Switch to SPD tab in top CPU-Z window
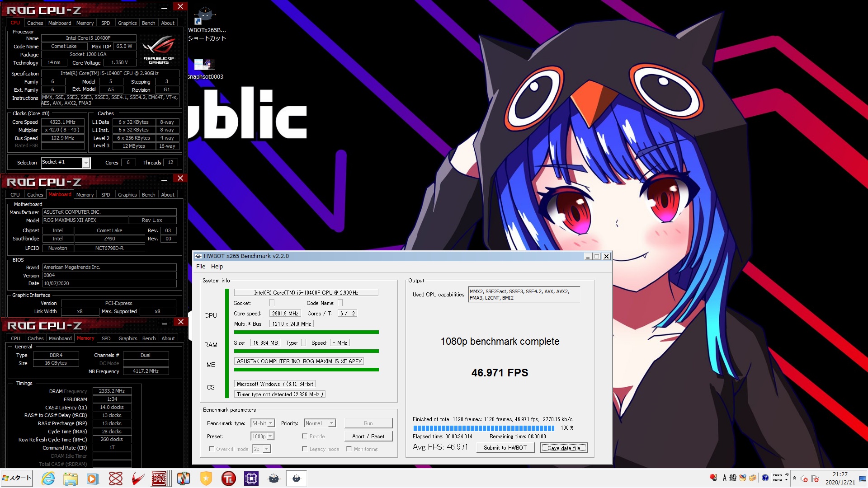Image resolution: width=868 pixels, height=488 pixels. [x=105, y=23]
